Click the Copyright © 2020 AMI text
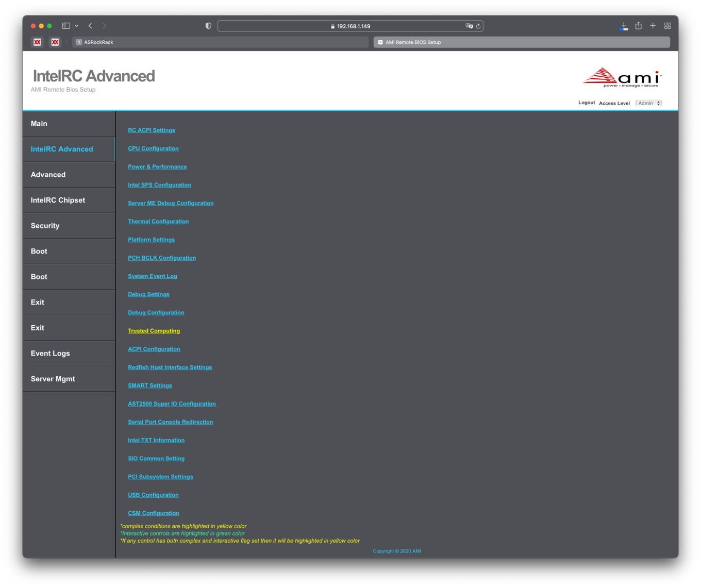 click(397, 551)
